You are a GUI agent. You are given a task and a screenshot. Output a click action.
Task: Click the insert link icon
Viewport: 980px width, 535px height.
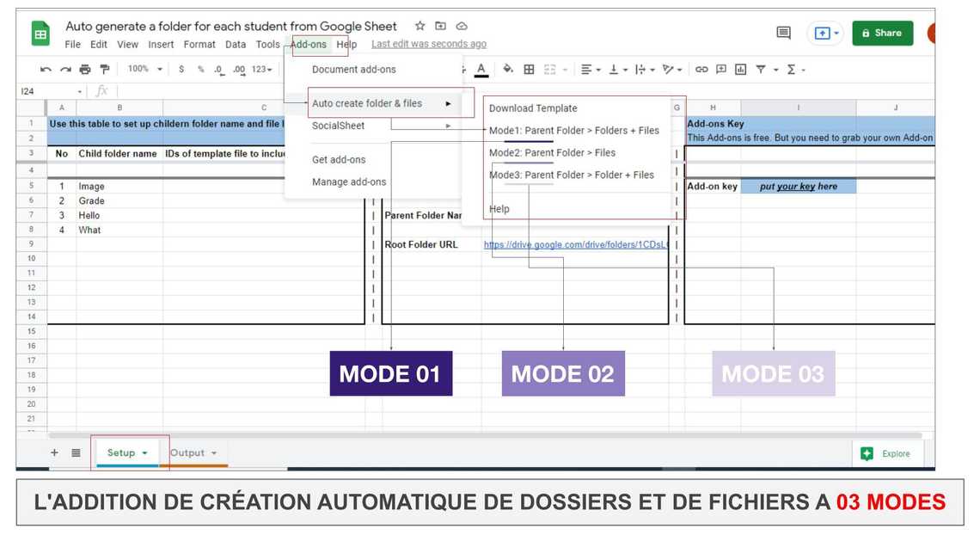click(x=701, y=70)
